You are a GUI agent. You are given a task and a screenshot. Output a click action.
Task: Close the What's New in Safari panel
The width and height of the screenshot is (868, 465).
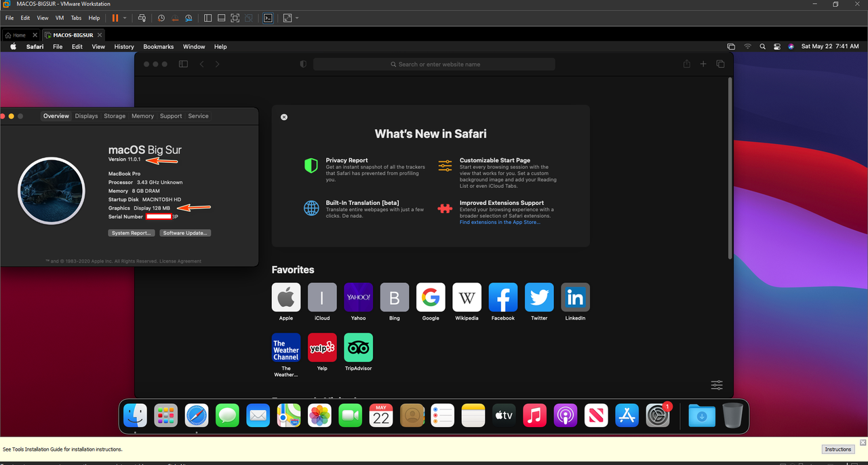coord(284,117)
